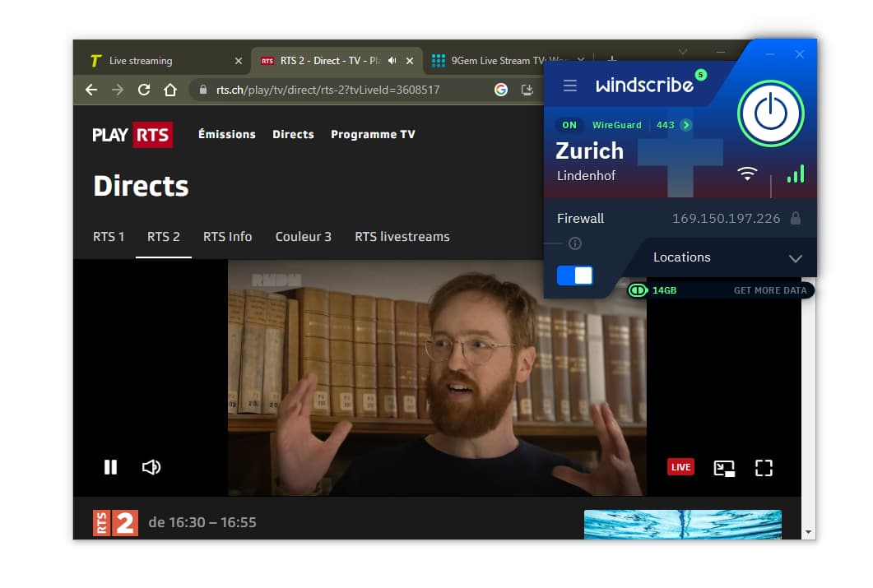
Task: Open the Couleur 3 tab
Action: (x=304, y=237)
